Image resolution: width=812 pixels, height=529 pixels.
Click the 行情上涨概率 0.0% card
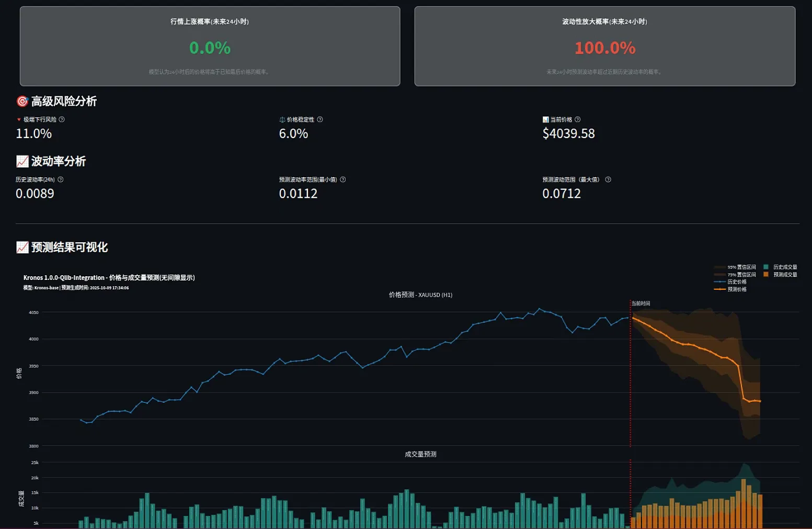tap(210, 47)
